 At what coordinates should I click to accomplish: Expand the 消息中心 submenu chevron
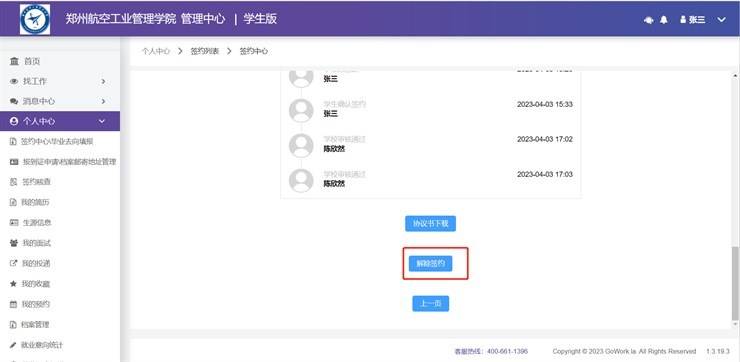(x=103, y=101)
